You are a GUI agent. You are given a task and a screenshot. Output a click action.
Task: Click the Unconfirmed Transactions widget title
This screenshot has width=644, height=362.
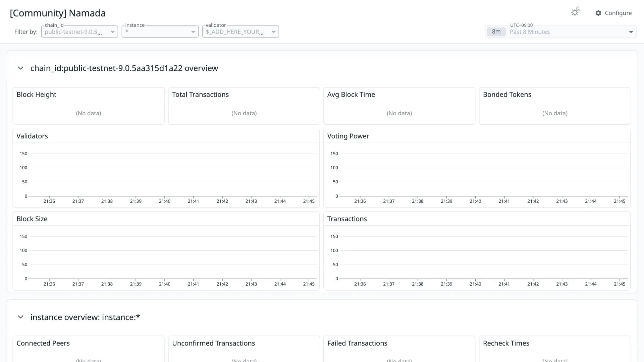(x=214, y=343)
